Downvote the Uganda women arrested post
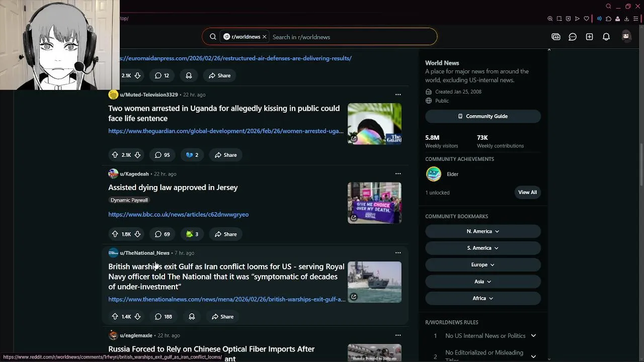 tap(137, 155)
